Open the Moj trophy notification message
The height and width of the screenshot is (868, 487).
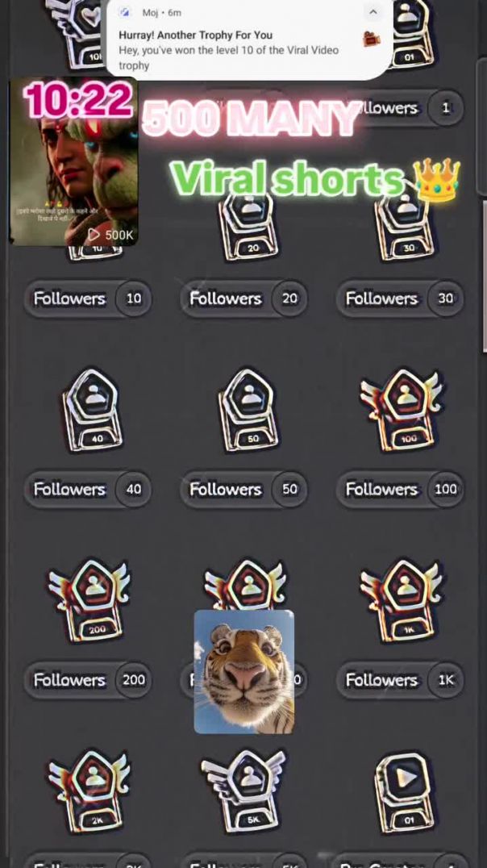tap(249, 39)
